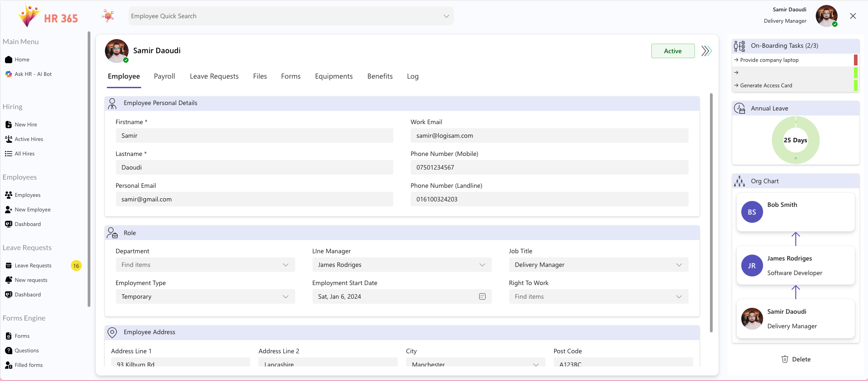Switch to the Payroll tab
The image size is (868, 381).
point(164,76)
